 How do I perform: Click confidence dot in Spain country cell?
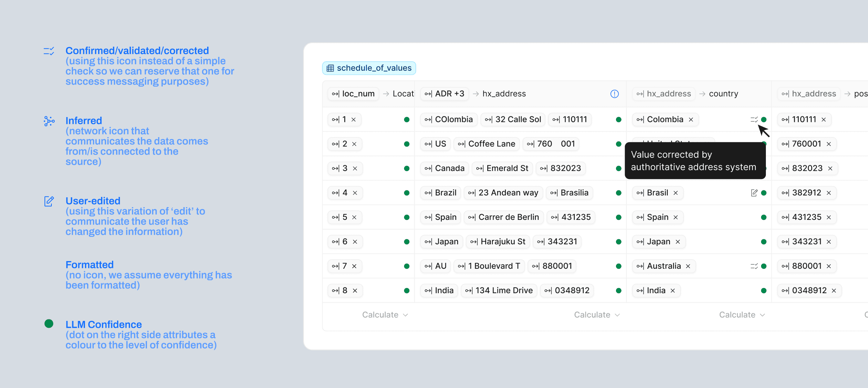pyautogui.click(x=764, y=217)
